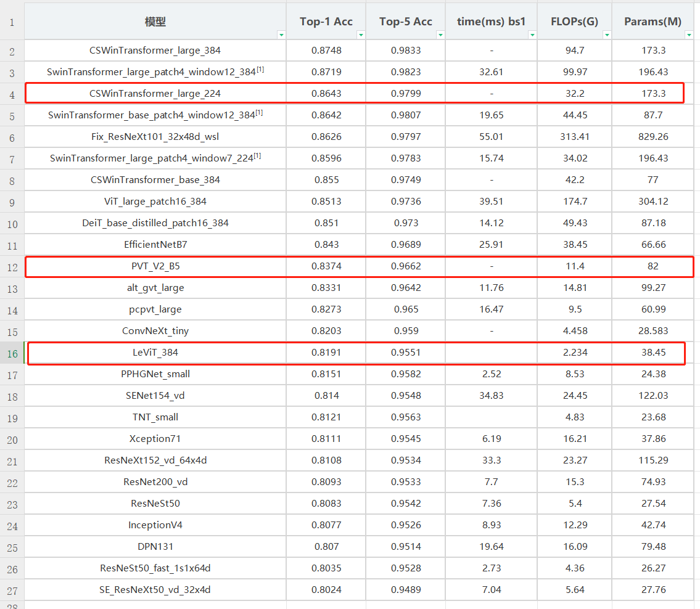The width and height of the screenshot is (700, 609).
Task: Click Top-5 Acc value 0.9662
Action: click(406, 266)
